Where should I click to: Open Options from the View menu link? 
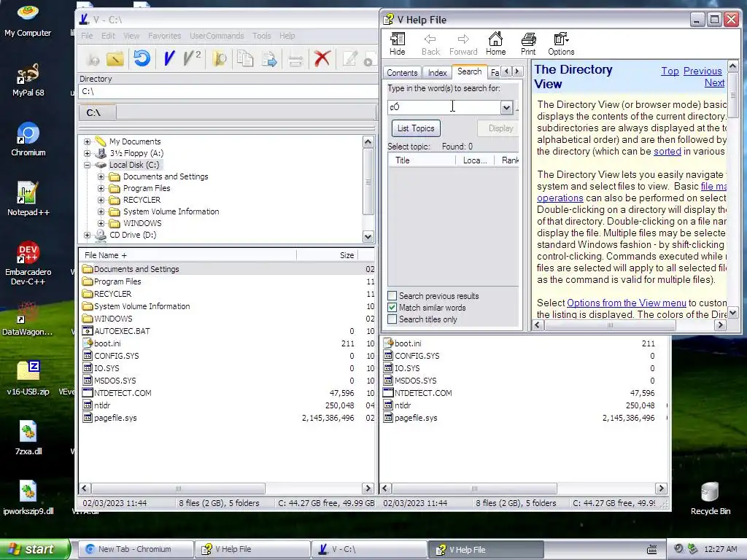point(627,303)
